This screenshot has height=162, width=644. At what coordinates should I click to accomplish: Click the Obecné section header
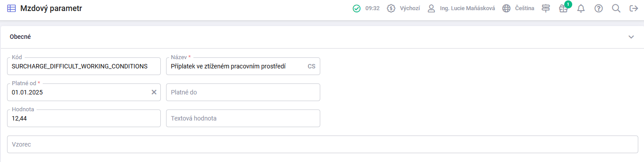(x=322, y=37)
